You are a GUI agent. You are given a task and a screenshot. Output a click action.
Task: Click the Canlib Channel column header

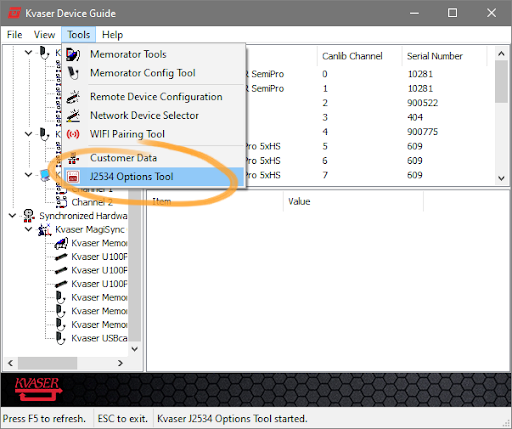pos(352,56)
